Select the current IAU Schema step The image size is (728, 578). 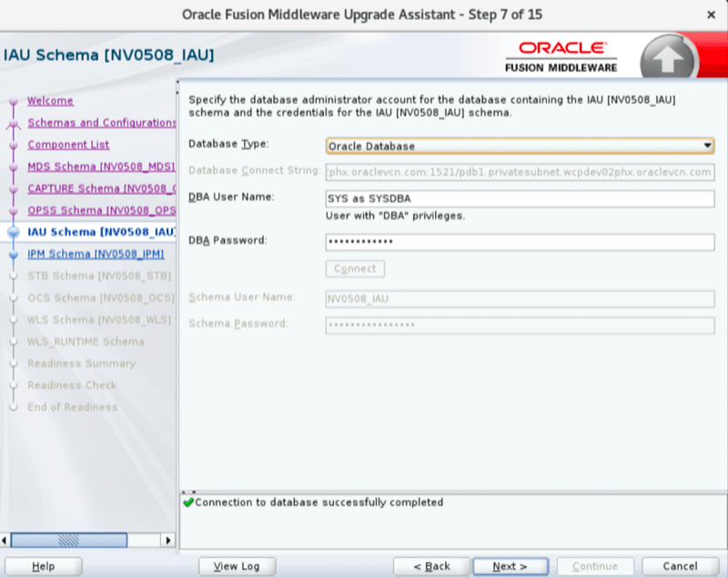point(102,232)
